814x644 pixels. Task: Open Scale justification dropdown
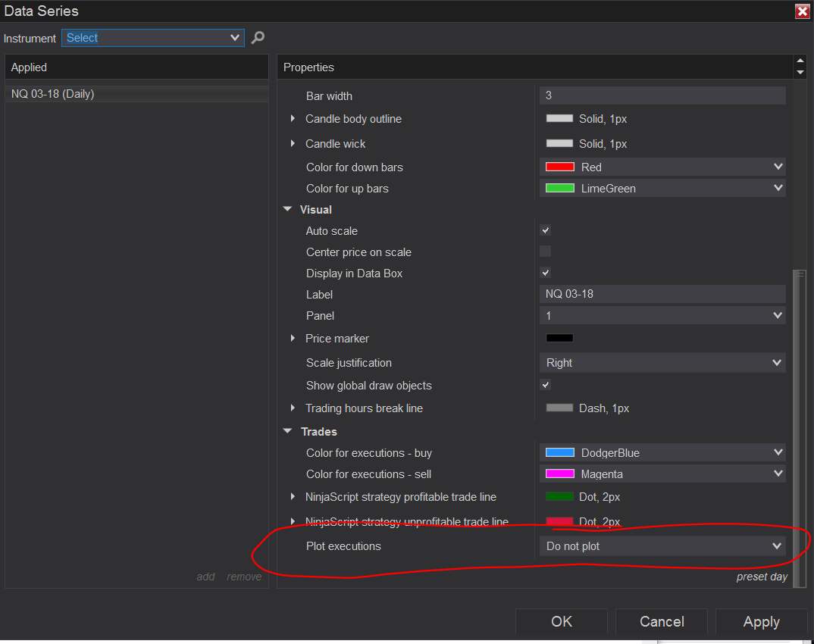(662, 363)
